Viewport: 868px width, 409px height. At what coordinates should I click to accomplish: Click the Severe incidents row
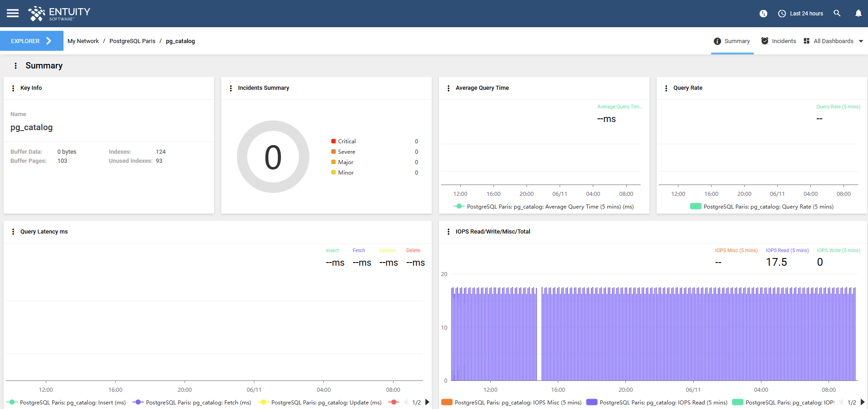(375, 152)
